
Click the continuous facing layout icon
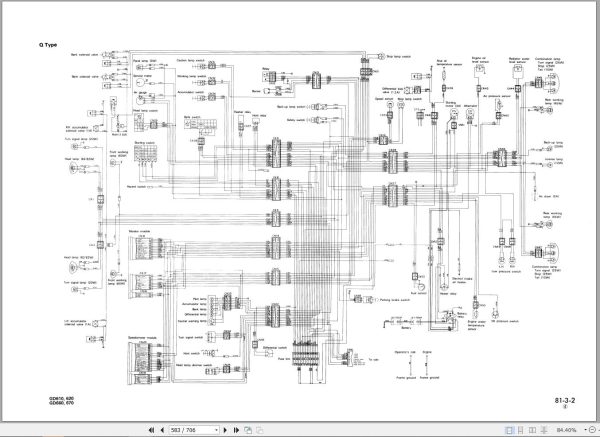(544, 430)
